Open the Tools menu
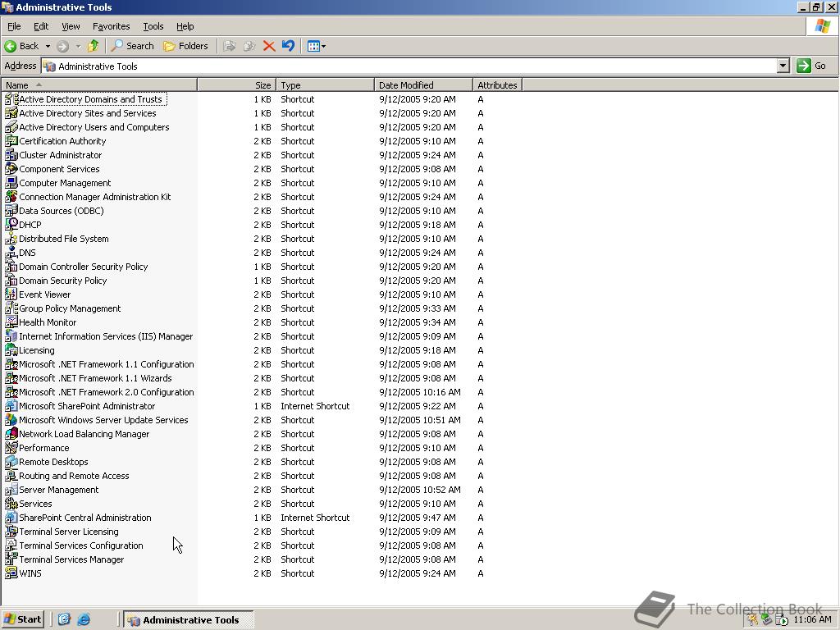 tap(153, 26)
